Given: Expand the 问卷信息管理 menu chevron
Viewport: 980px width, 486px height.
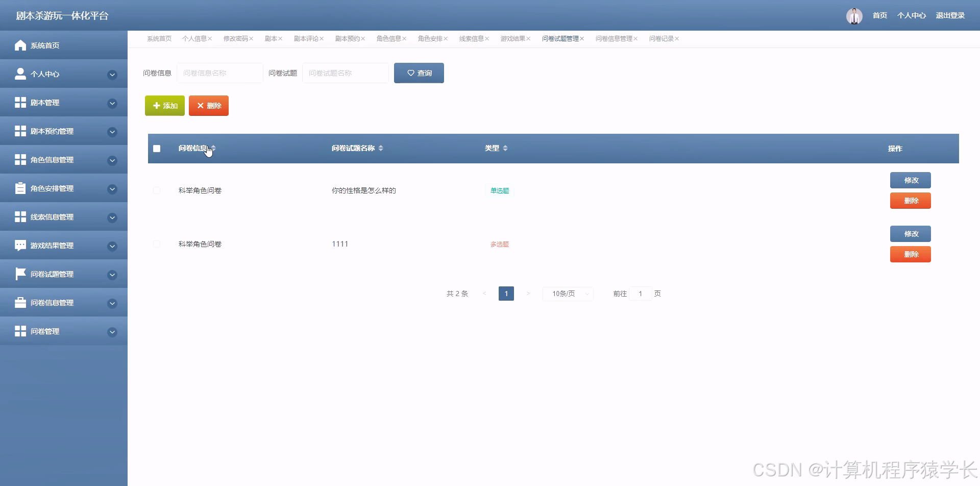Looking at the screenshot, I should pos(112,304).
